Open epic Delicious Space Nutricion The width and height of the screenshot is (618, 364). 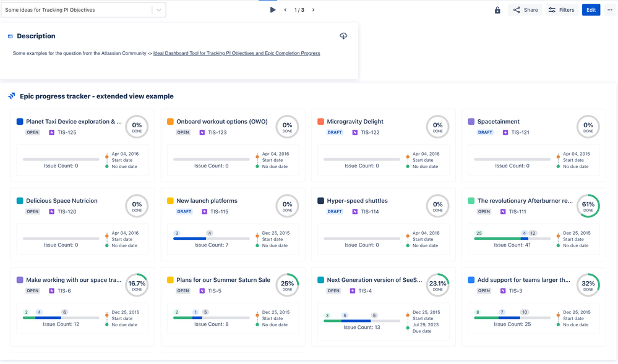pyautogui.click(x=61, y=200)
